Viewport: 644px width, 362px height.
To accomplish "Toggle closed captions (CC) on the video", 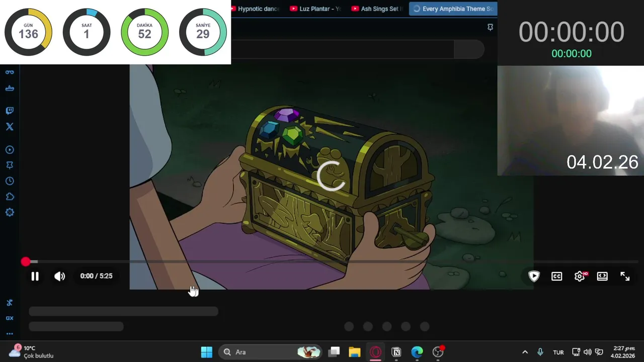I will click(x=556, y=276).
